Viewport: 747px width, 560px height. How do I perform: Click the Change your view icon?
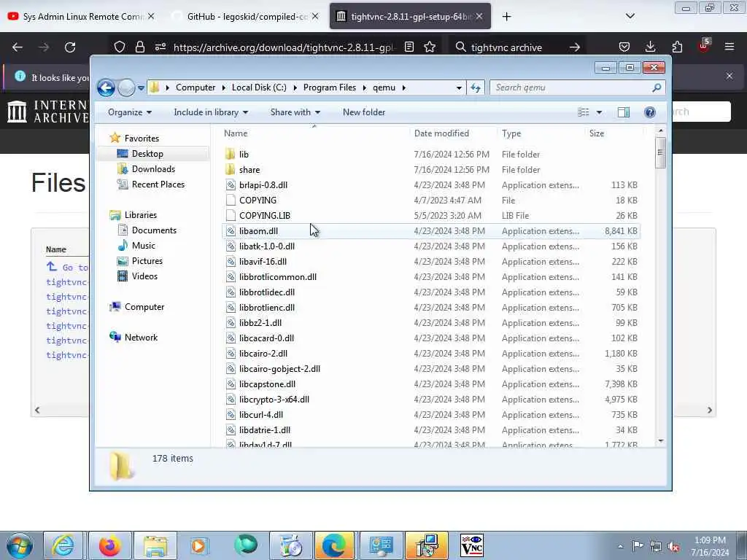[584, 112]
